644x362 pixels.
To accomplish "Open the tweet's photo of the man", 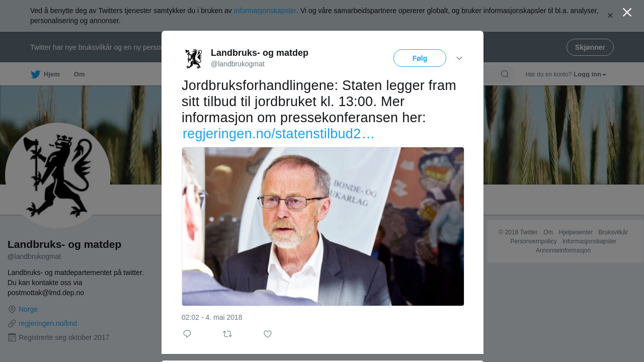I will click(323, 226).
